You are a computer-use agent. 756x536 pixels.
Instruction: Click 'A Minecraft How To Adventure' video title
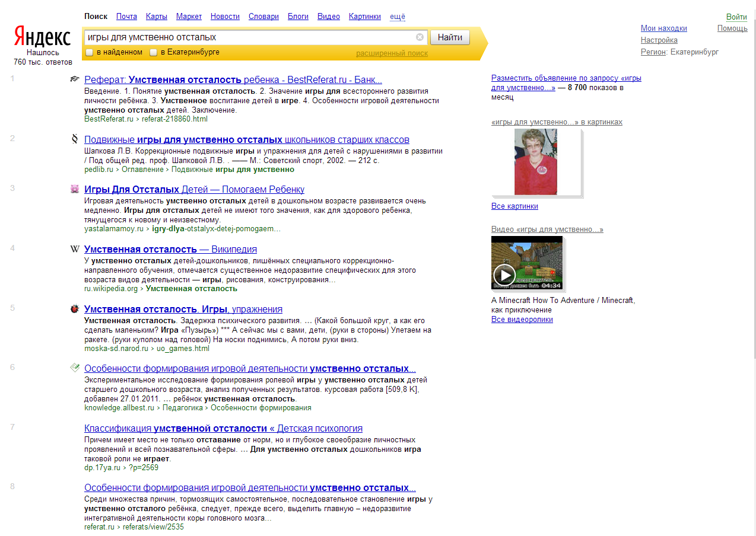563,305
